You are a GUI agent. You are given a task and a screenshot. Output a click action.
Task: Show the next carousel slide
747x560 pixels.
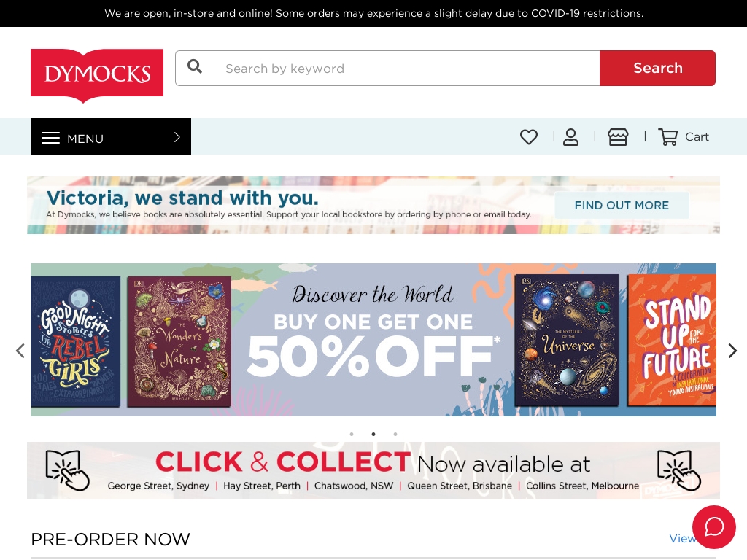click(732, 351)
